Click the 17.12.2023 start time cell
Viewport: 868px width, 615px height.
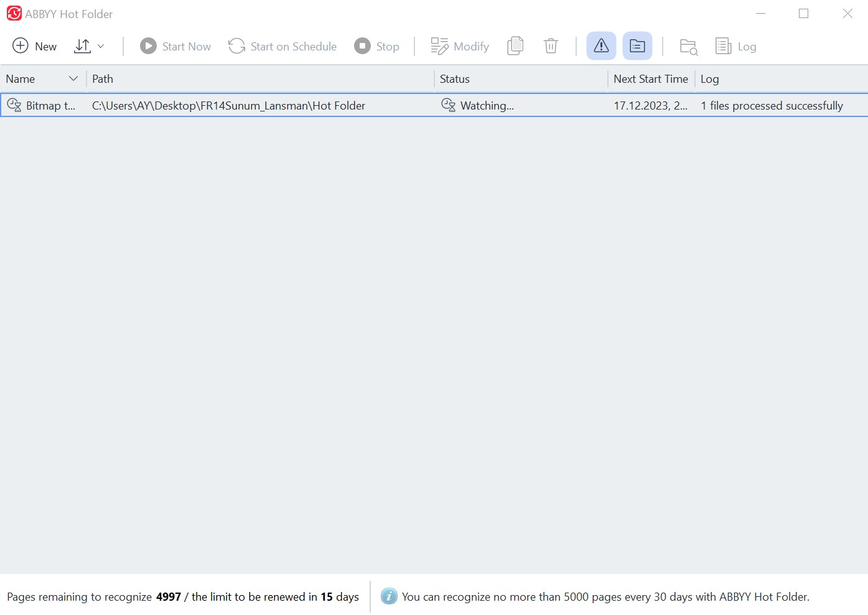pos(650,106)
